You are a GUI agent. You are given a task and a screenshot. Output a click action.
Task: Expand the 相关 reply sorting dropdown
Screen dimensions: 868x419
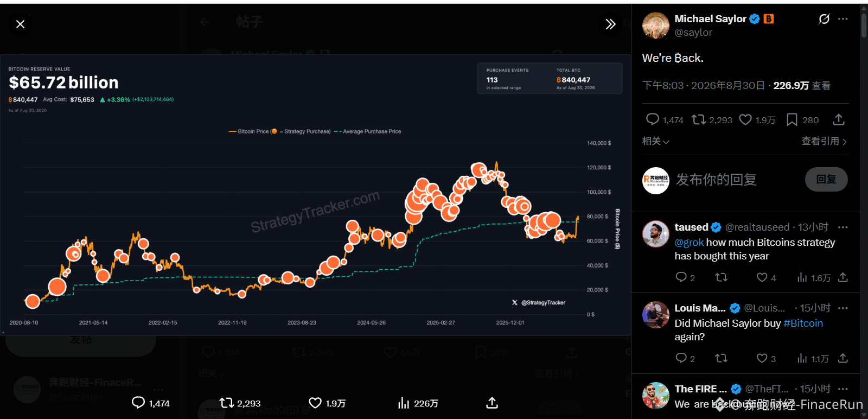(656, 141)
